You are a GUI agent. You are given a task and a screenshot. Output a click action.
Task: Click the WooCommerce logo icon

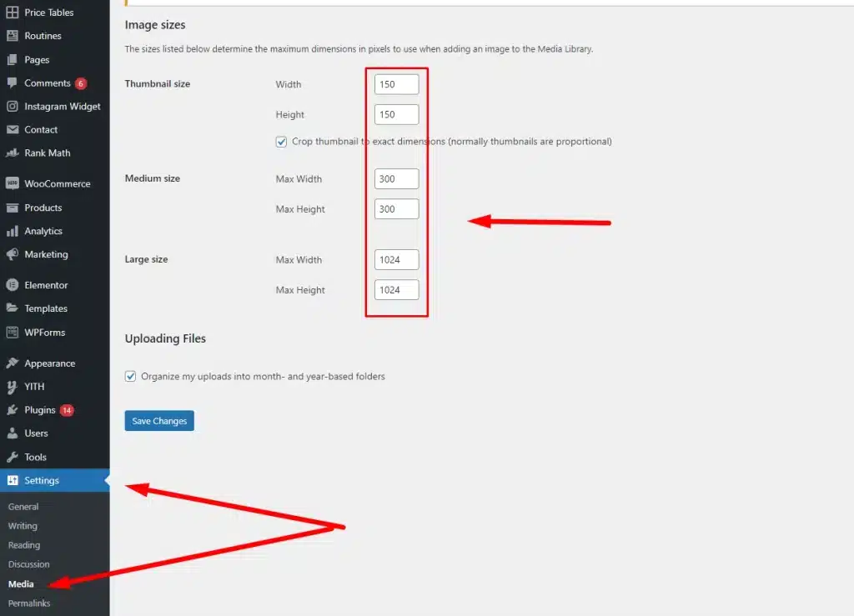pyautogui.click(x=12, y=183)
